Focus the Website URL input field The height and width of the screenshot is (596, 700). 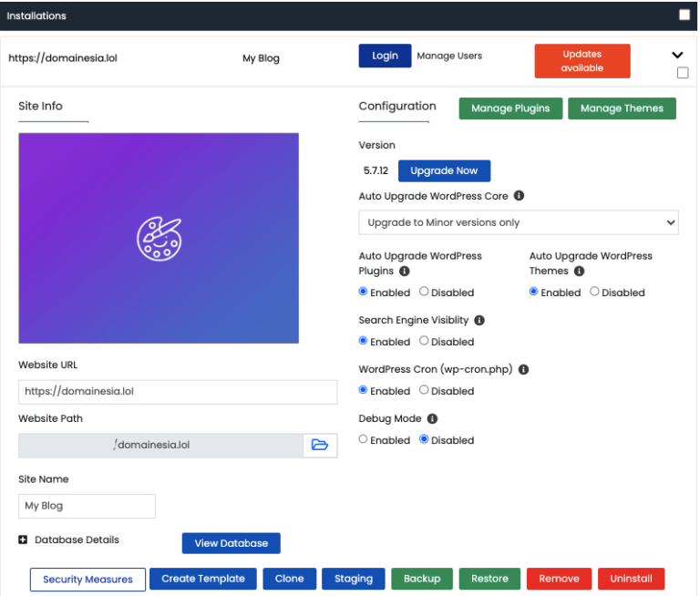178,392
